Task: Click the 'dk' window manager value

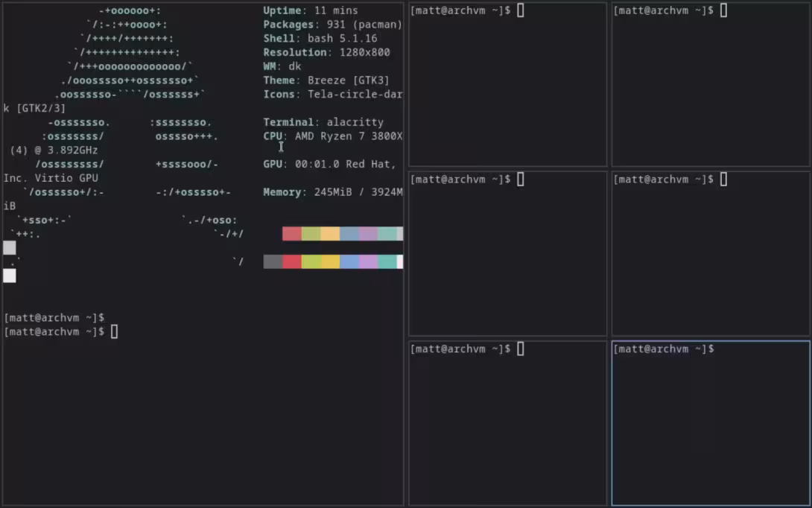Action: pos(295,66)
